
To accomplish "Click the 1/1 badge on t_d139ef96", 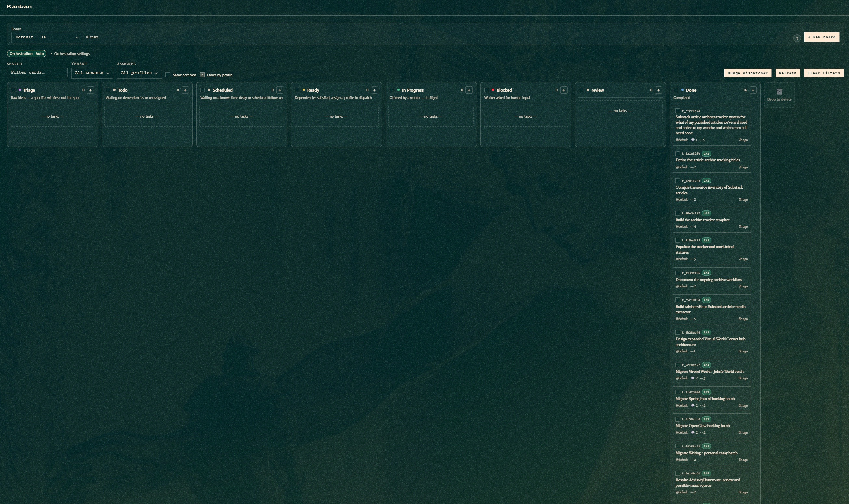I will [706, 273].
